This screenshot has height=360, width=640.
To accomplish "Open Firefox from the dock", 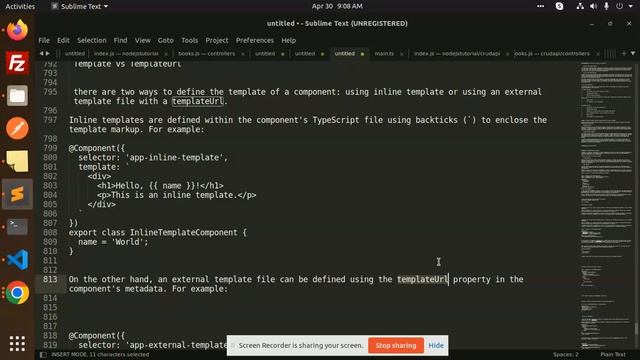I will 17,30.
